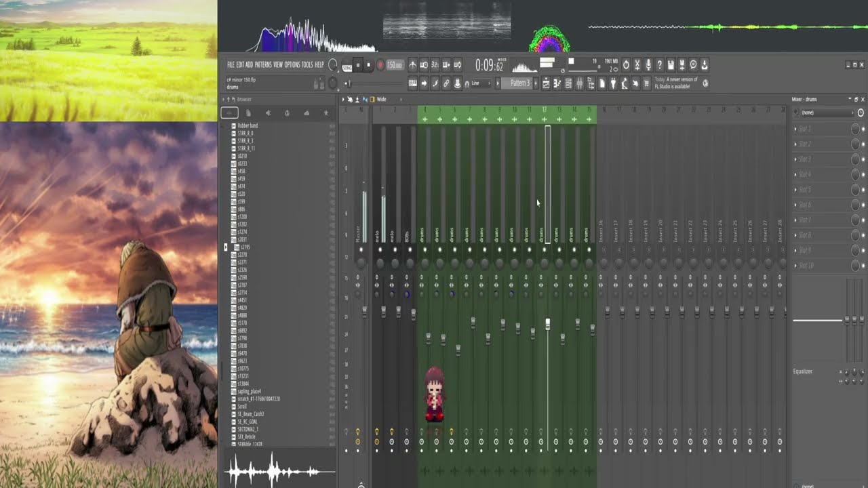Click the stamp icon in toolbar

[457, 83]
